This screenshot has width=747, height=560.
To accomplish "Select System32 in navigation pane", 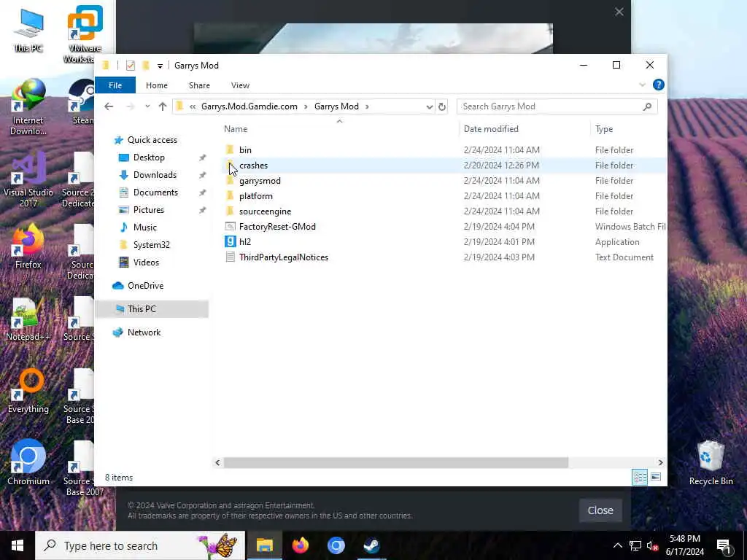I will [151, 245].
